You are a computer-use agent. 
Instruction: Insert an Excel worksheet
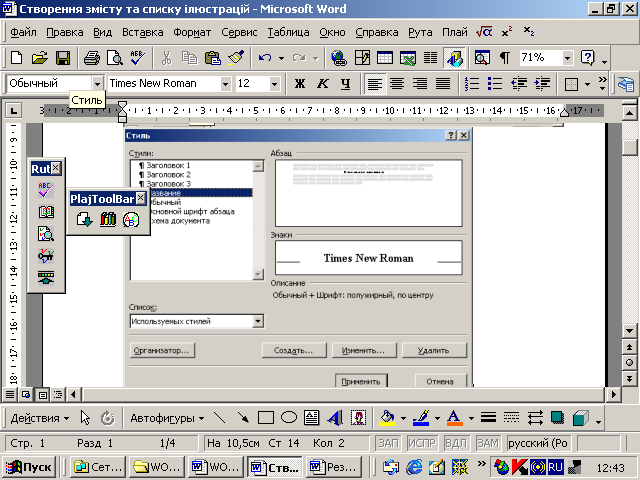408,58
